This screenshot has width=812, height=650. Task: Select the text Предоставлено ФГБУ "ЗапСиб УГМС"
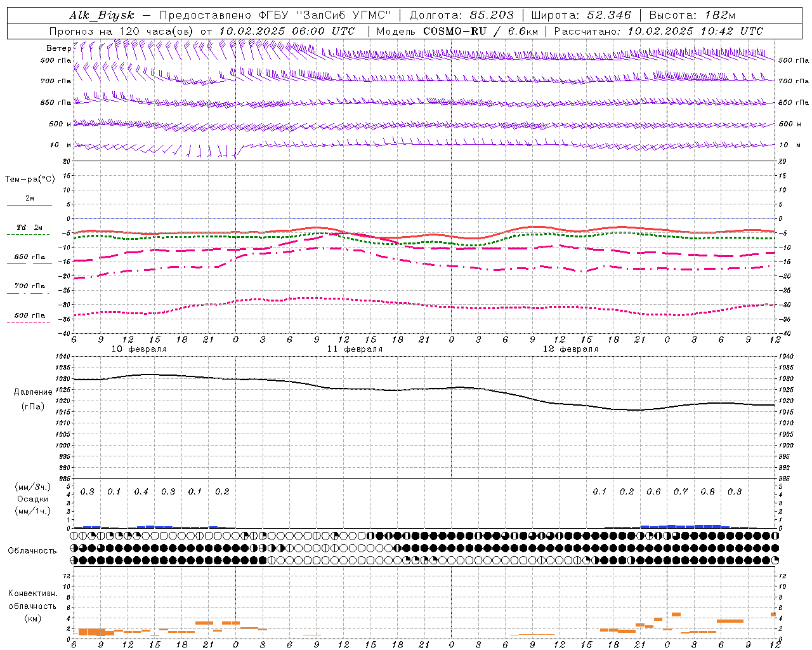[x=276, y=15]
